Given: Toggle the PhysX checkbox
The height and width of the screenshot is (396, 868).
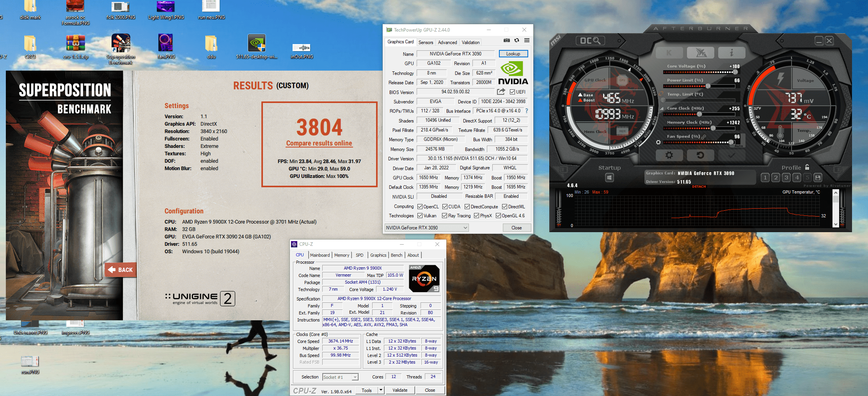Looking at the screenshot, I should [x=476, y=216].
